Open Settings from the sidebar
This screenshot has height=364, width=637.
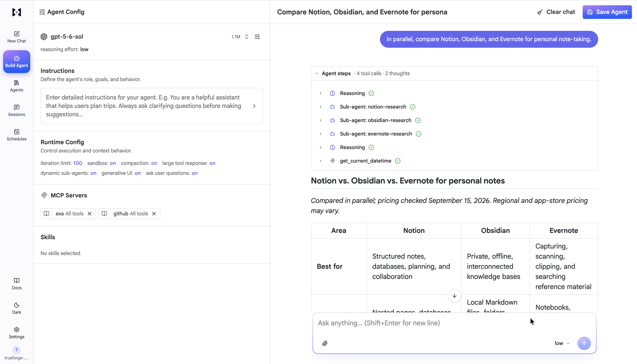coord(16,333)
